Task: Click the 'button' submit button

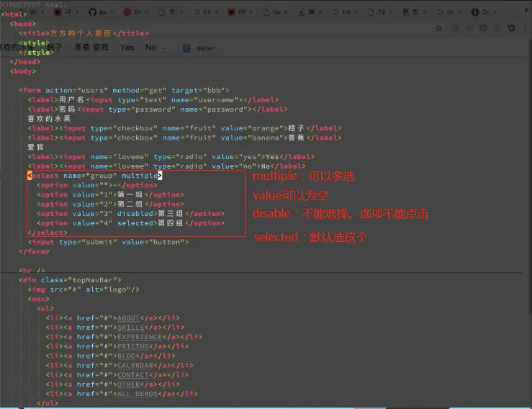Action: [x=206, y=48]
